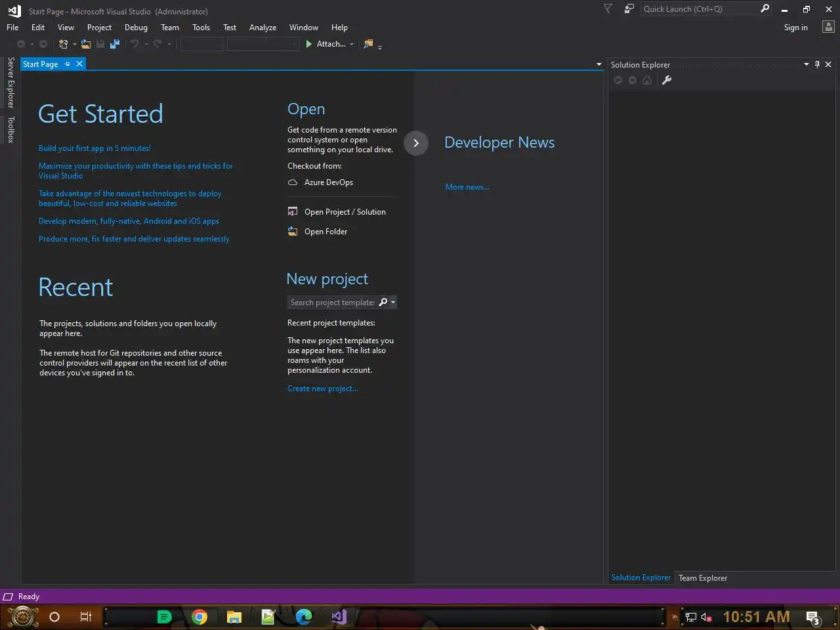Open the Tools menu

(x=201, y=28)
